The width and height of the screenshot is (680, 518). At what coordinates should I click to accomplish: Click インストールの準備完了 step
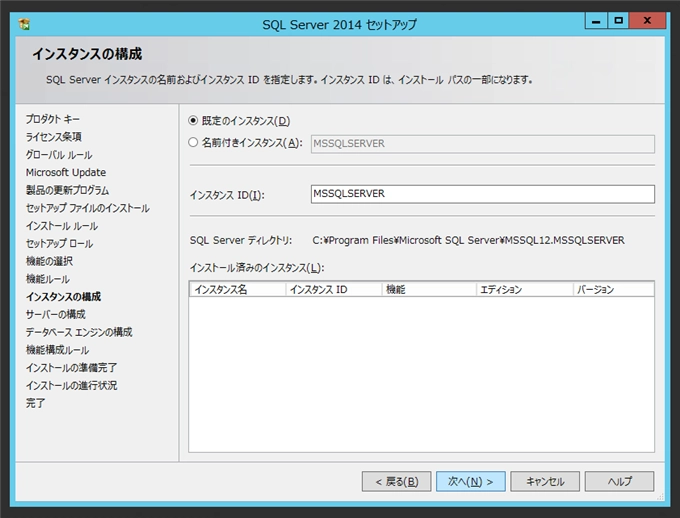[71, 367]
